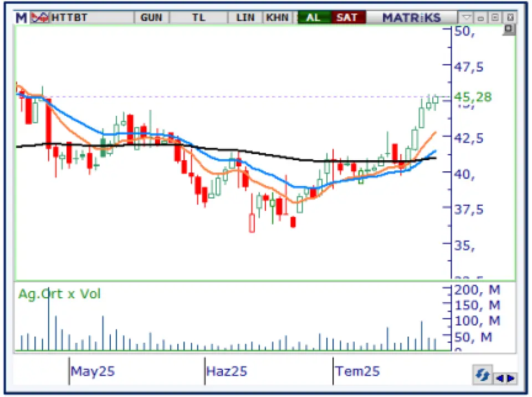Toggle the LIN linear scale button
The image size is (532, 397).
click(245, 17)
